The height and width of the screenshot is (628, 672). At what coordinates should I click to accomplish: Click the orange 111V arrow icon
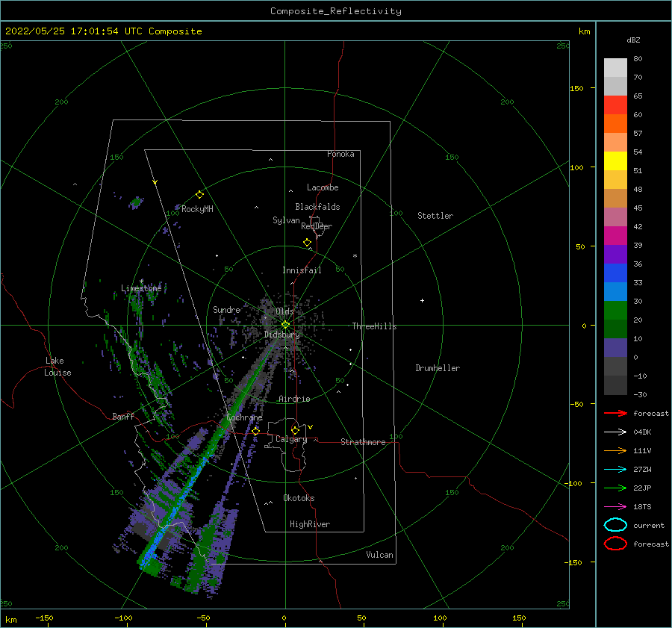615,450
